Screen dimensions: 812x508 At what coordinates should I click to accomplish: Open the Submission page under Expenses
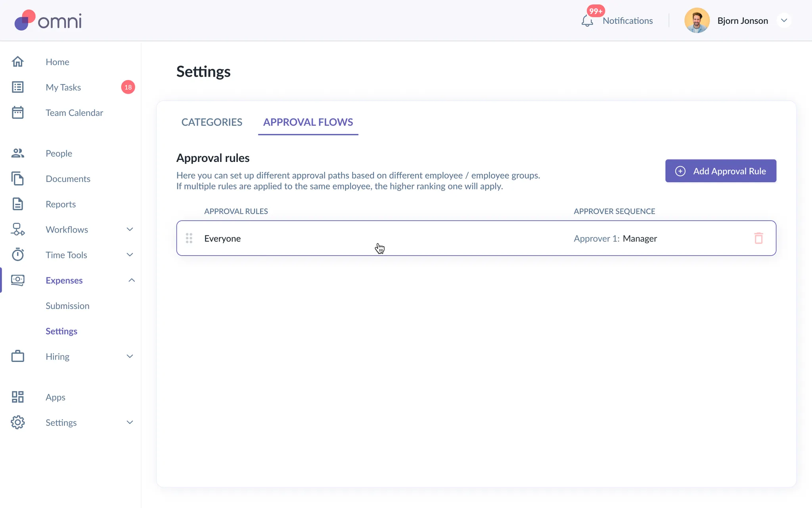pyautogui.click(x=67, y=306)
